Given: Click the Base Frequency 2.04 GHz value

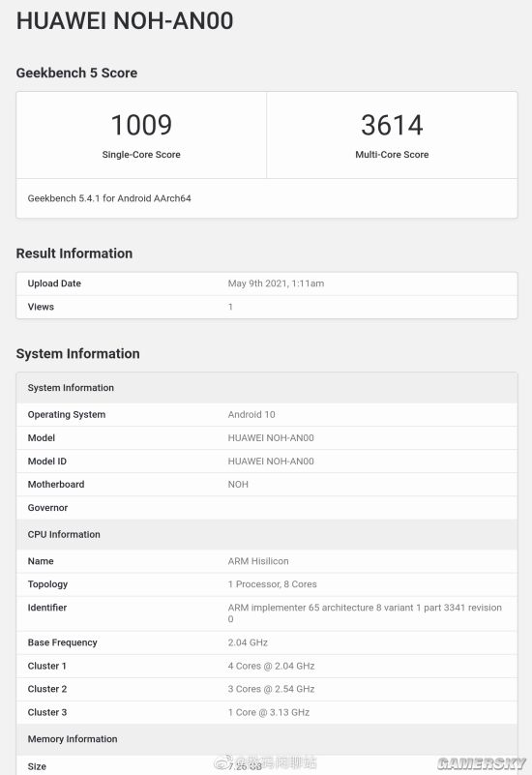Looking at the screenshot, I should pyautogui.click(x=248, y=642).
